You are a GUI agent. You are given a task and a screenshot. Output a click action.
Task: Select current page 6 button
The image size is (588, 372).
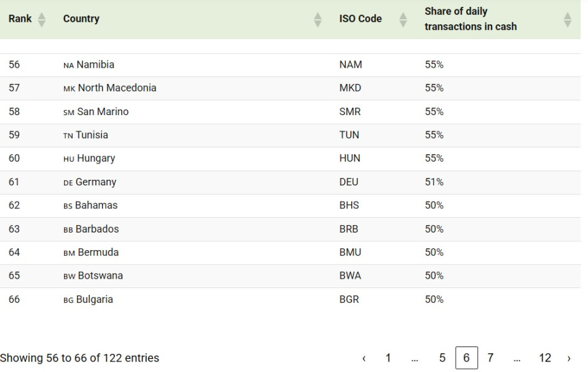point(466,358)
